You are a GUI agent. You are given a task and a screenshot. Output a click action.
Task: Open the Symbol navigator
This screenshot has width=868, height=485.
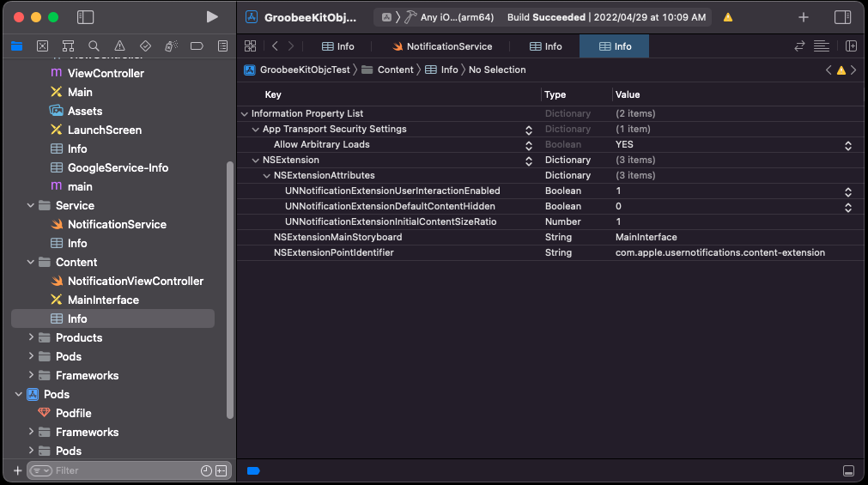click(x=68, y=46)
